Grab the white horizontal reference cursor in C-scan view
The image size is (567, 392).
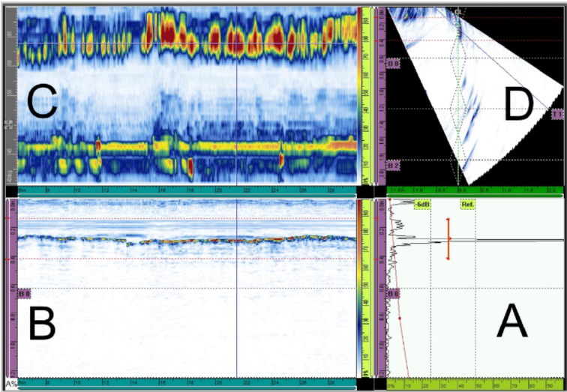(x=187, y=43)
